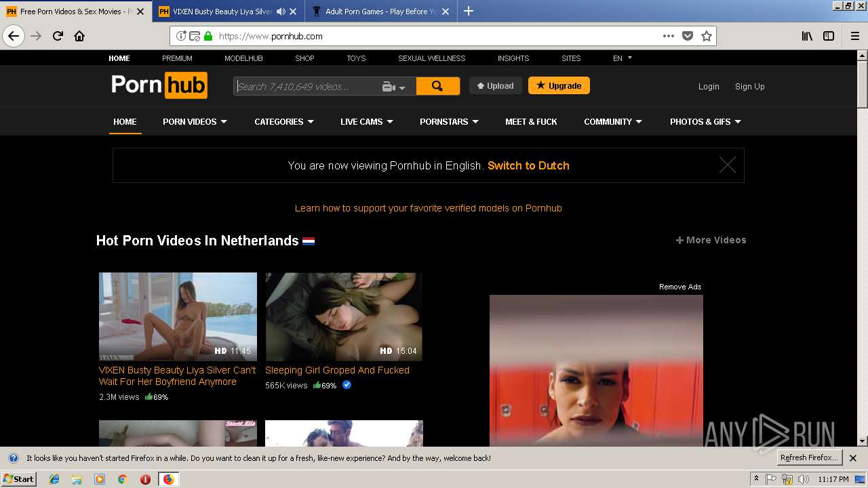The image size is (868, 488).
Task: Open the search type camera dropdown
Action: [x=394, y=87]
